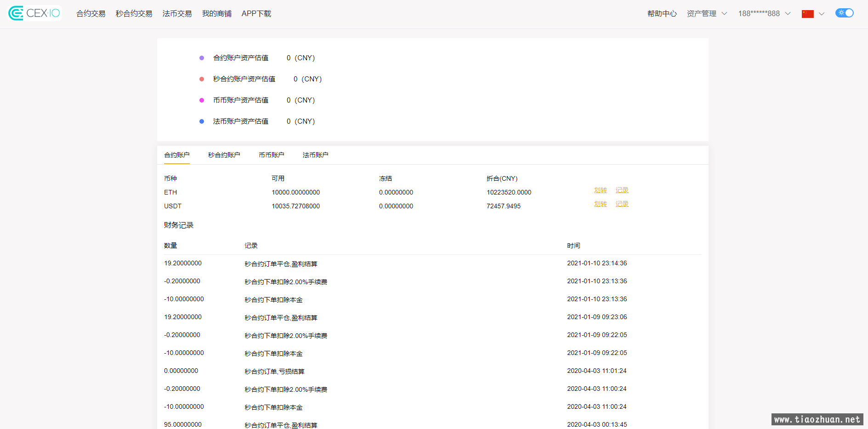Expand the 资产管理 dropdown
This screenshot has height=429, width=868.
[707, 14]
